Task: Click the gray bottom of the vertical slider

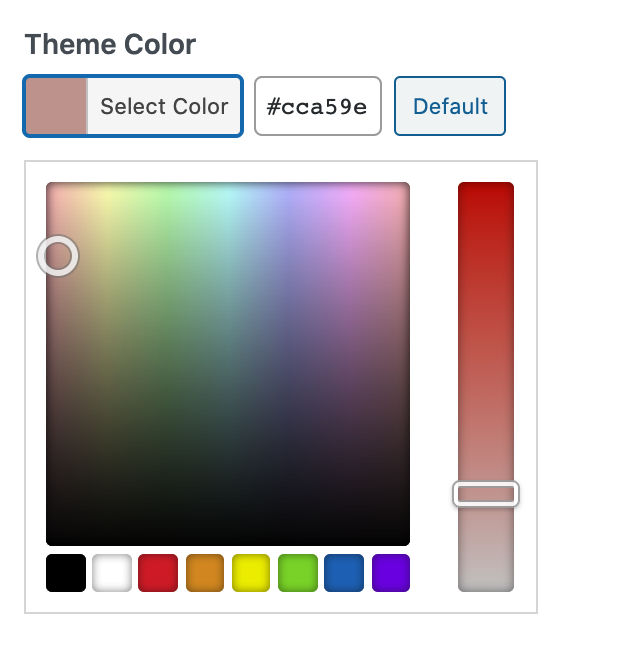Action: pyautogui.click(x=486, y=576)
